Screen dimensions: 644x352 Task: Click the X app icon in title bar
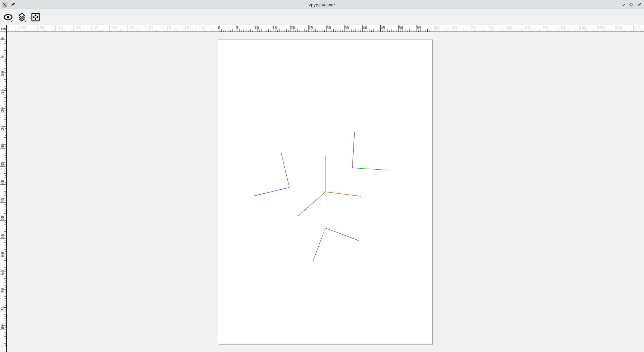click(x=5, y=5)
